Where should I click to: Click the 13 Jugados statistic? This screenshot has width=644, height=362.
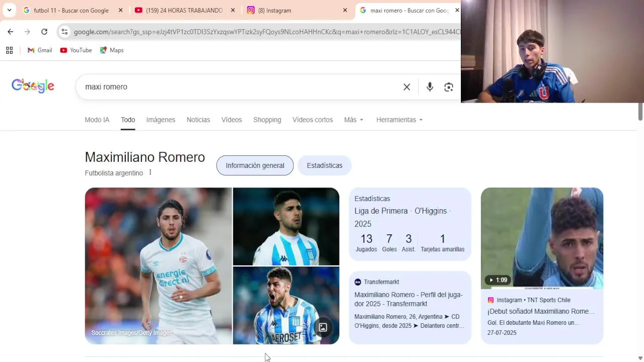(x=366, y=243)
